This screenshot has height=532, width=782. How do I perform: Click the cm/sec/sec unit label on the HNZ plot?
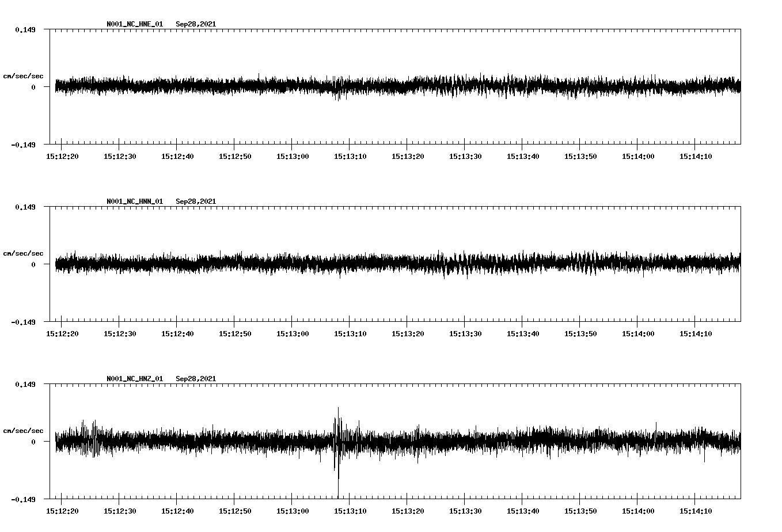pyautogui.click(x=23, y=431)
